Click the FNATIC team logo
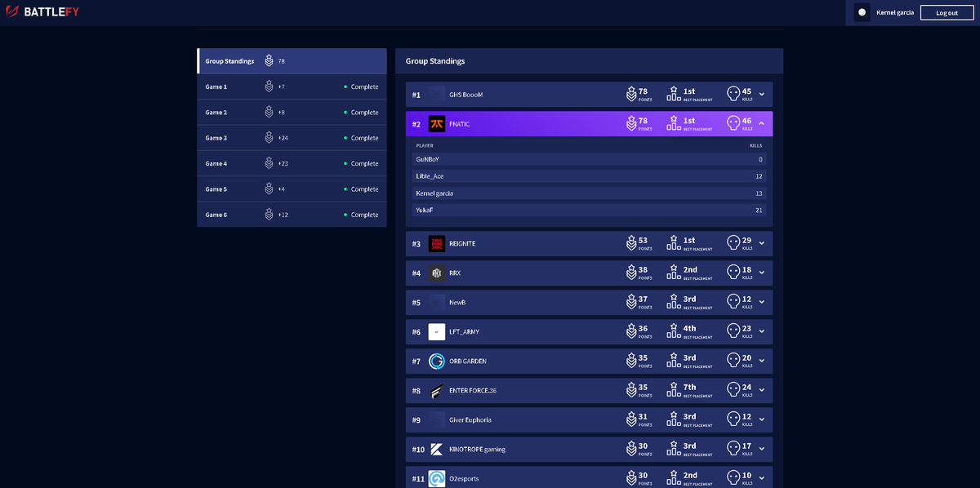Viewport: 980px width, 488px height. [x=436, y=124]
